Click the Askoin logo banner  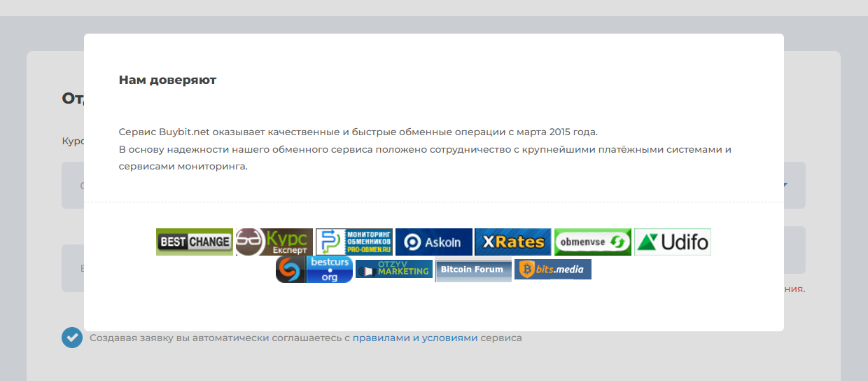point(434,242)
